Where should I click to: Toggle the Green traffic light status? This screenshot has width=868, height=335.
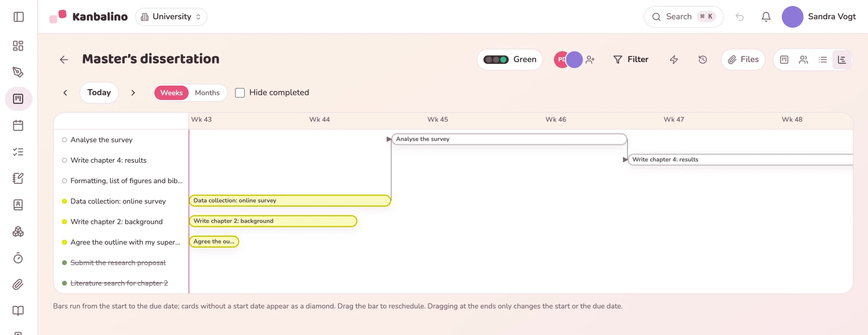click(x=510, y=60)
